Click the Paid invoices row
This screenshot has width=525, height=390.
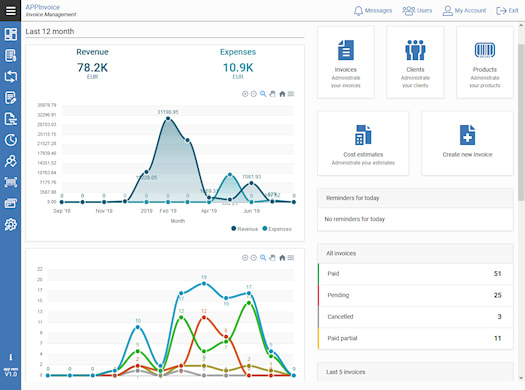pyautogui.click(x=416, y=274)
